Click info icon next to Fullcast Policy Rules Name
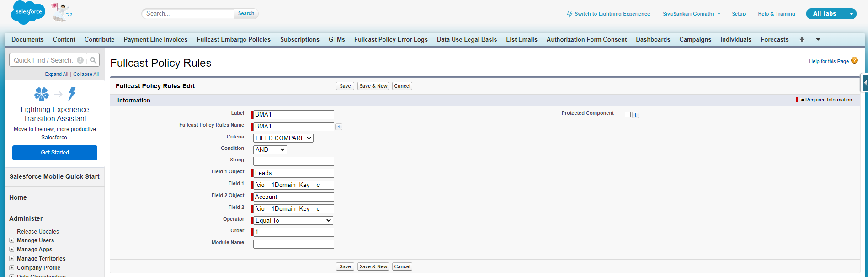868x277 pixels. click(x=339, y=127)
